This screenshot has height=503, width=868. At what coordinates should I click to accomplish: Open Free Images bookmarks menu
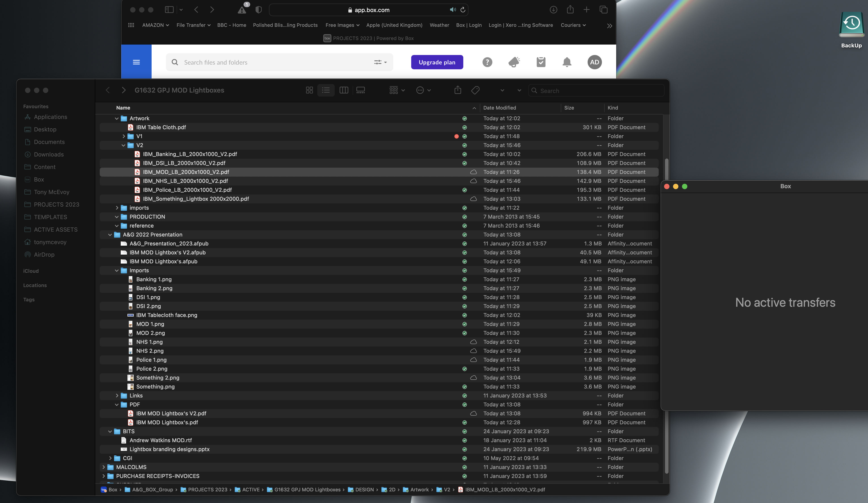coord(342,25)
